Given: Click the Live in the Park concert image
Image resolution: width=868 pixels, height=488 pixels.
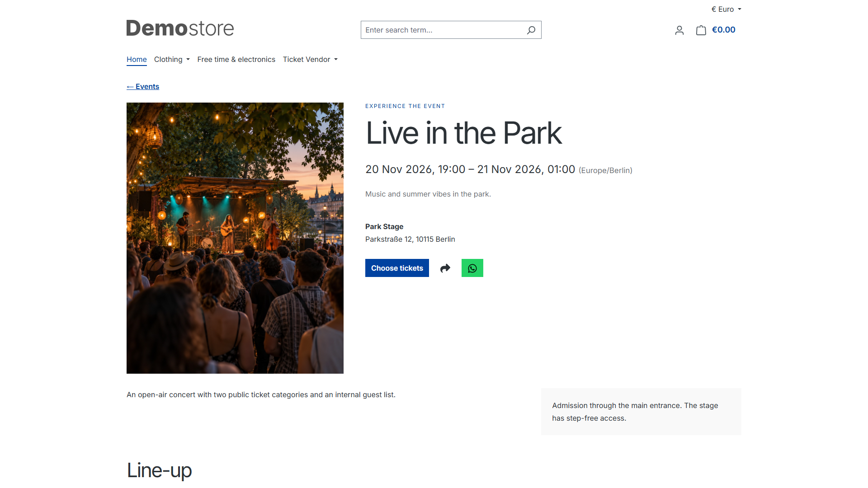Looking at the screenshot, I should [x=235, y=238].
